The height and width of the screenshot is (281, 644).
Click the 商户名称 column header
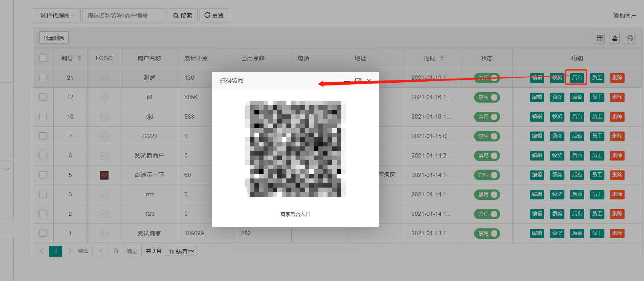pyautogui.click(x=149, y=58)
